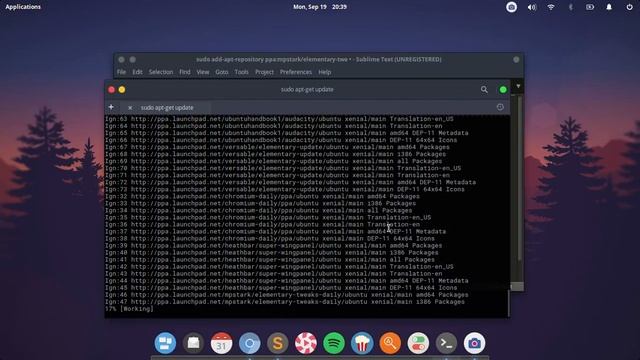Click the Ign:39 super-wingpanel amd64 Packages line
640x360 pixels.
click(273, 246)
